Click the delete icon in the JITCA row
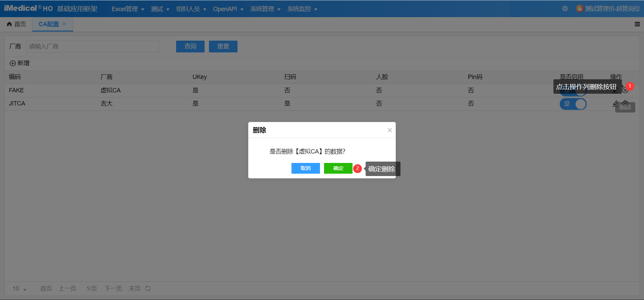This screenshot has width=644, height=300. 625,103
